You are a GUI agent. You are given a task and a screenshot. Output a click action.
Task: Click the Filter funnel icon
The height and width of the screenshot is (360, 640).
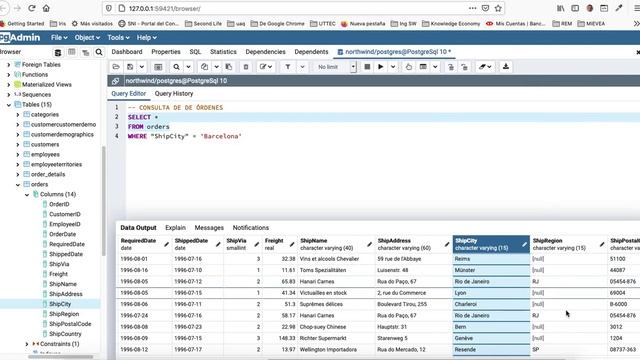[288, 67]
